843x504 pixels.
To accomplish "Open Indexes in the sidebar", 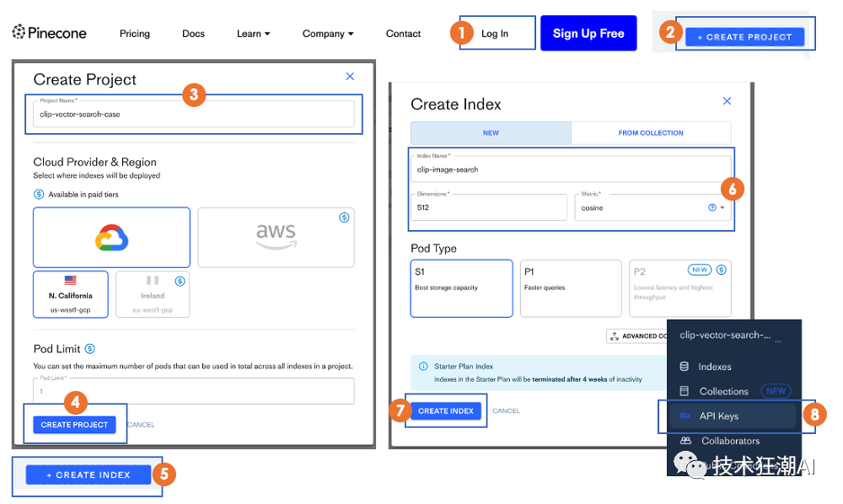I will pos(715,367).
